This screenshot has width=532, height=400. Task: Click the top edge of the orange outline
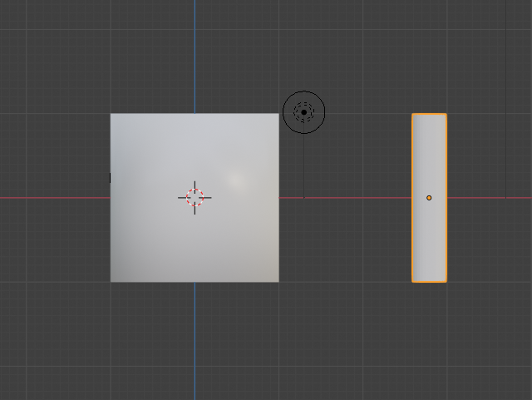point(429,114)
